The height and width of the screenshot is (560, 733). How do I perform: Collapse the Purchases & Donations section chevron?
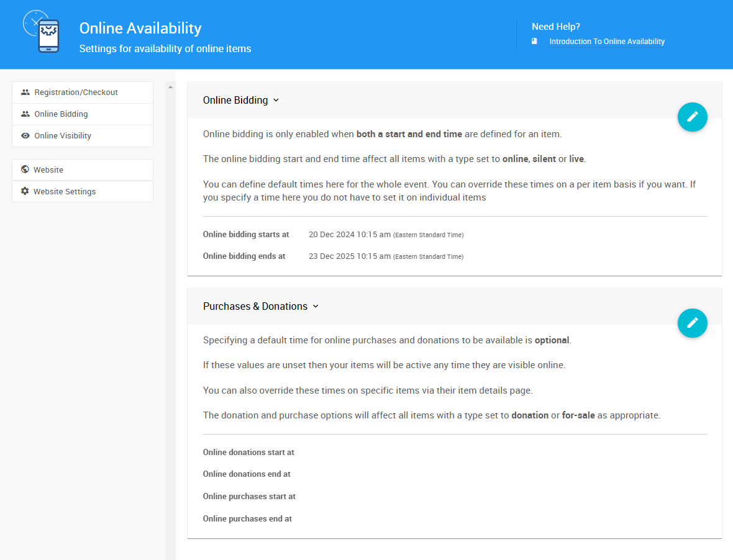(x=316, y=306)
